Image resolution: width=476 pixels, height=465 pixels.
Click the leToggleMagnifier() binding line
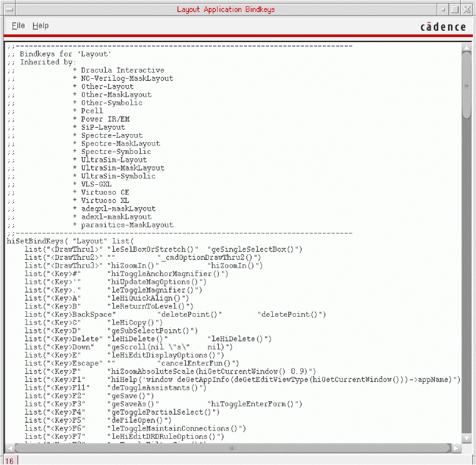tap(114, 290)
